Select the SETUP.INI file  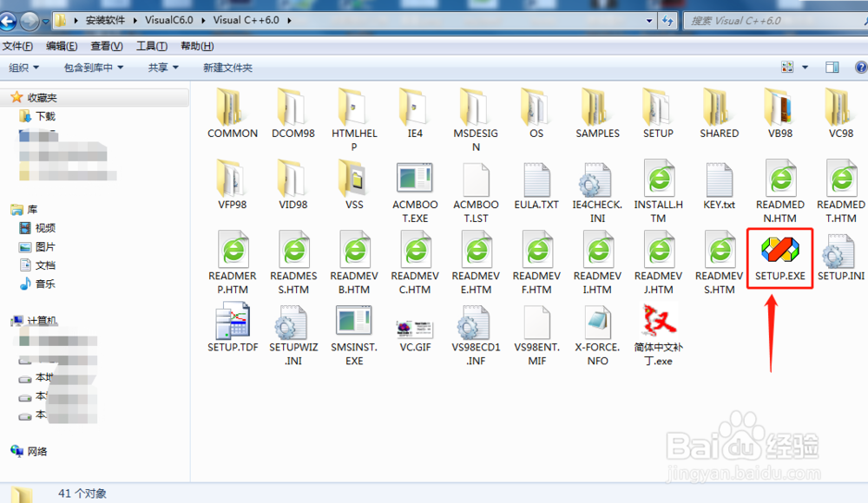tap(841, 257)
